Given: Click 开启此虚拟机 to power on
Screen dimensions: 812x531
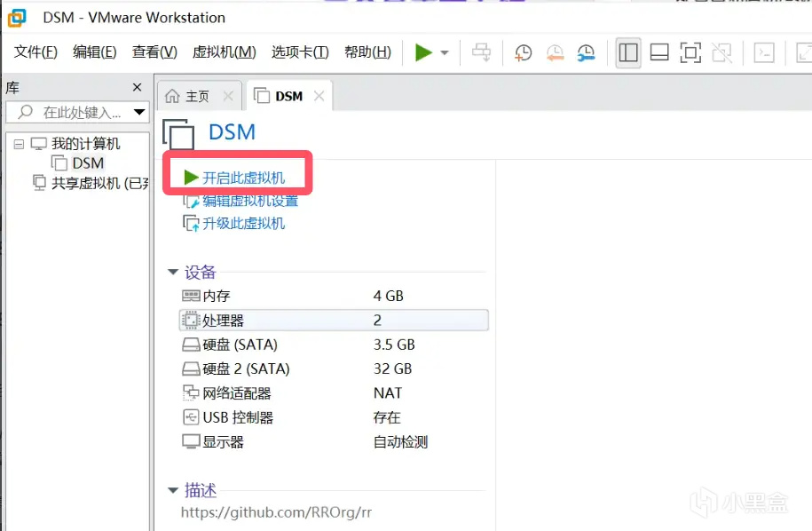Looking at the screenshot, I should point(243,178).
